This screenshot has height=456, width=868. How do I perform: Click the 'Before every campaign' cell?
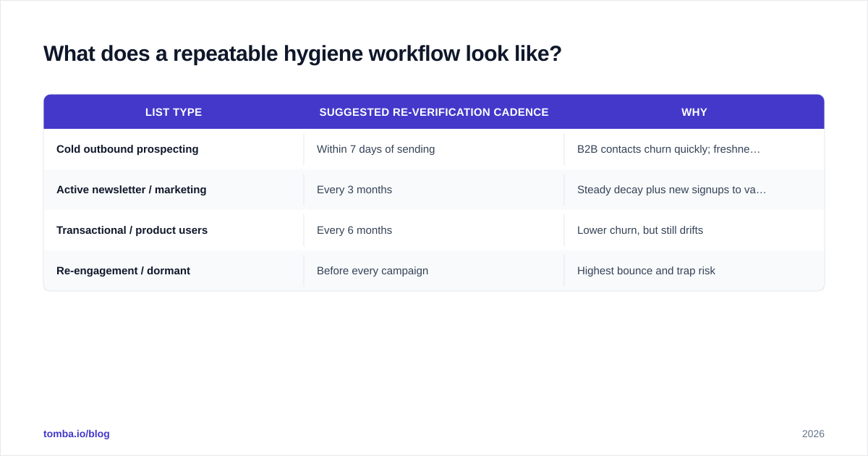point(434,271)
